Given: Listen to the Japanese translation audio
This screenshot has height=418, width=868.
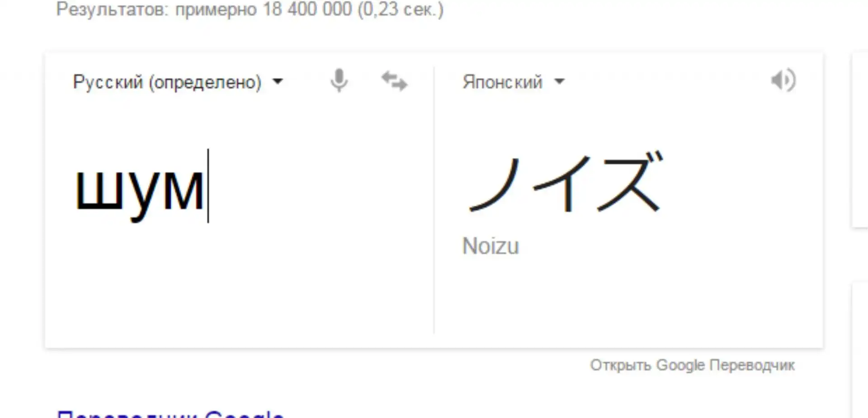Looking at the screenshot, I should click(783, 81).
